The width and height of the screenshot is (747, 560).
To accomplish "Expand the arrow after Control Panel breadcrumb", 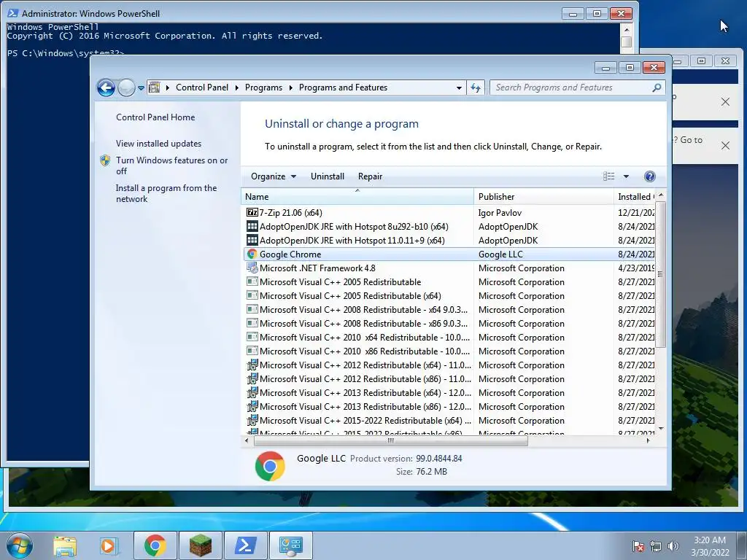I will click(x=236, y=87).
